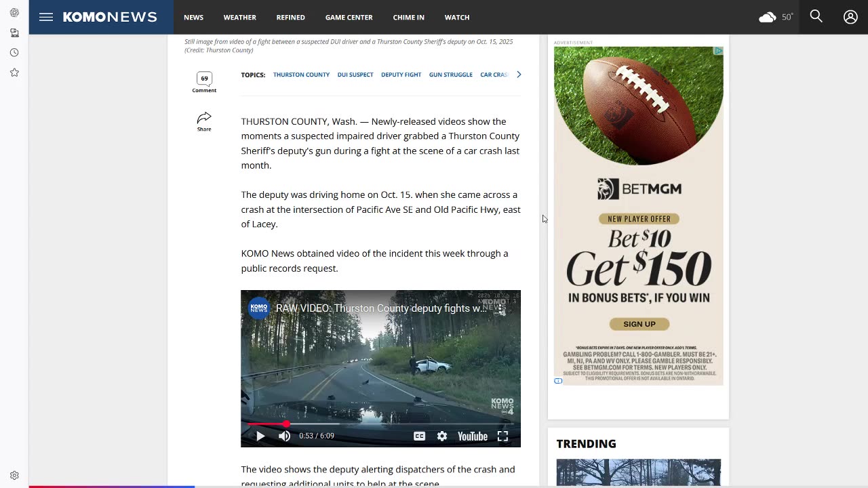Open the THURSTON COUNTY topic
This screenshot has height=488, width=868.
301,75
